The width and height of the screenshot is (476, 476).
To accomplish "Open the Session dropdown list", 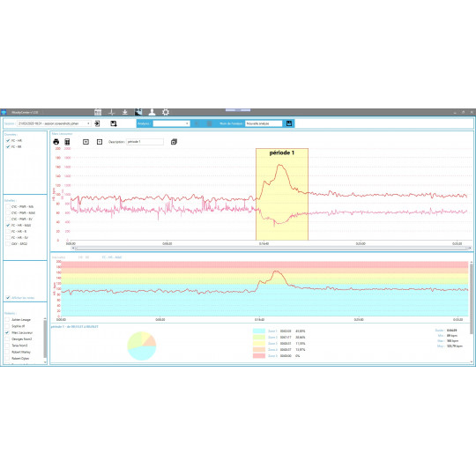I will click(54, 123).
